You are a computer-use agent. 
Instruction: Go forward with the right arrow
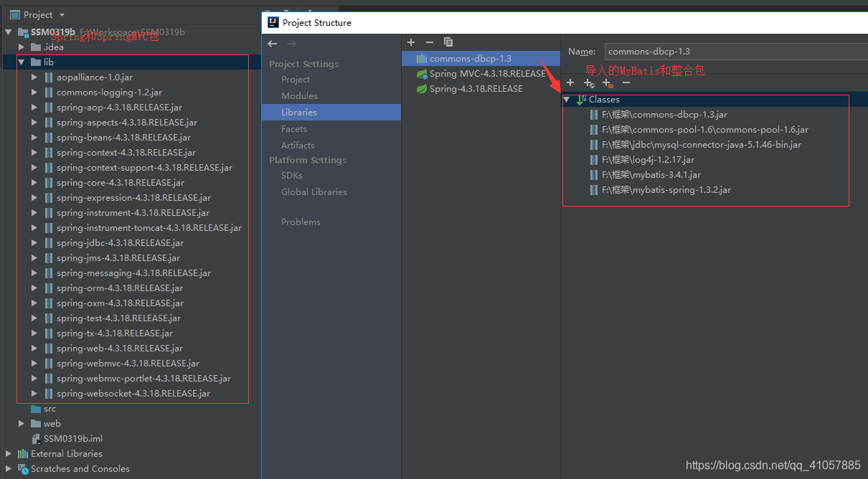click(291, 44)
